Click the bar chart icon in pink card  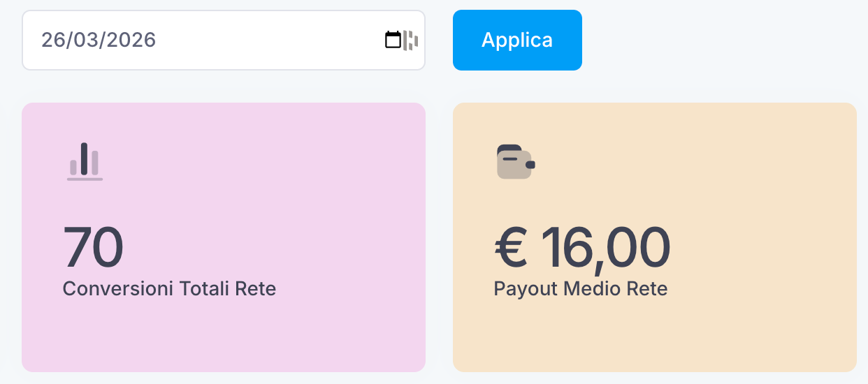tap(85, 161)
